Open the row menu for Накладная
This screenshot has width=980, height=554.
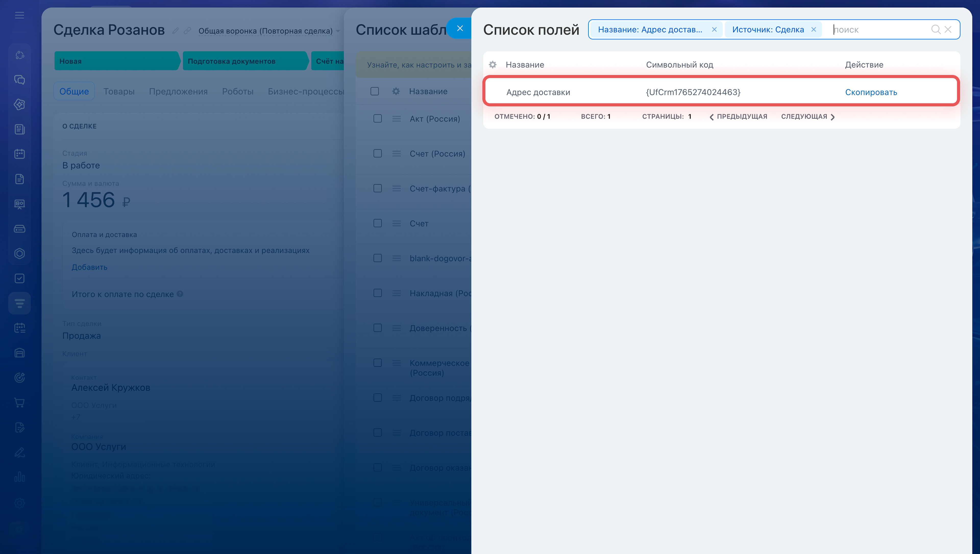397,293
